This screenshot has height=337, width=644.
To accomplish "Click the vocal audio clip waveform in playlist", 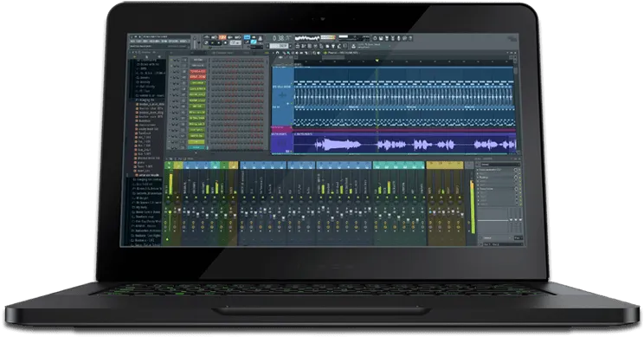I will [x=404, y=145].
